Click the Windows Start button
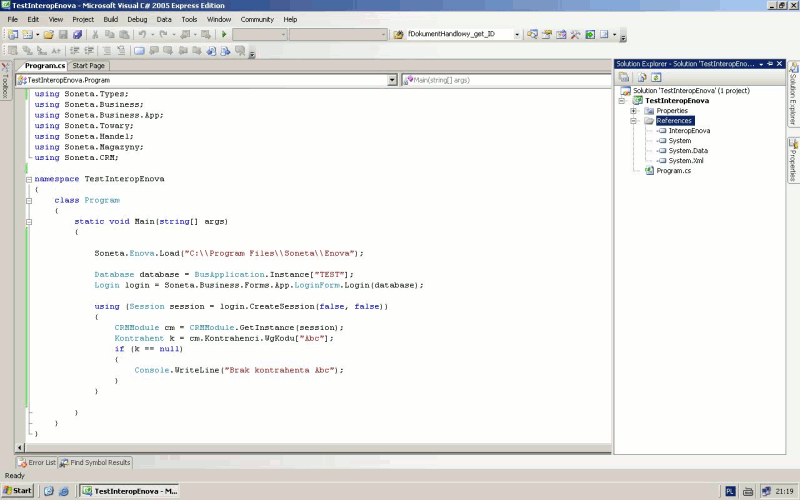This screenshot has width=800, height=500. 17,491
